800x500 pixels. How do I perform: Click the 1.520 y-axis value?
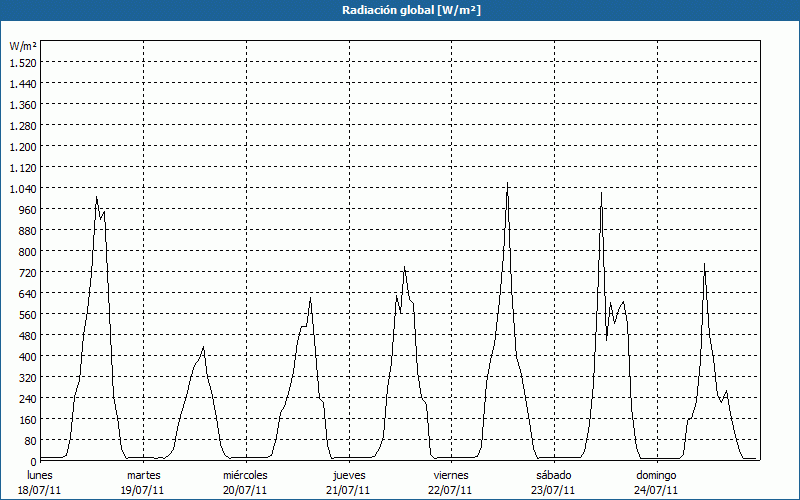pos(23,62)
